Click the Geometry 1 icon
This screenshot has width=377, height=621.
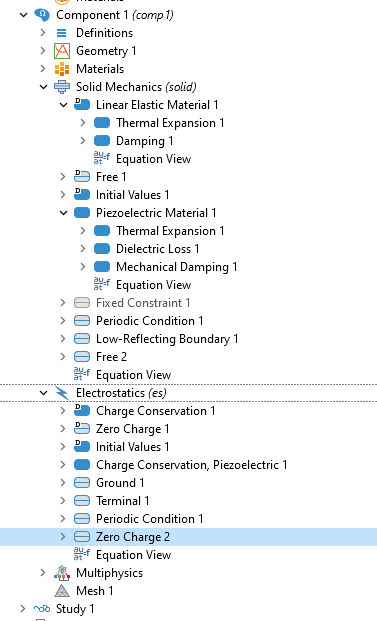coord(62,51)
